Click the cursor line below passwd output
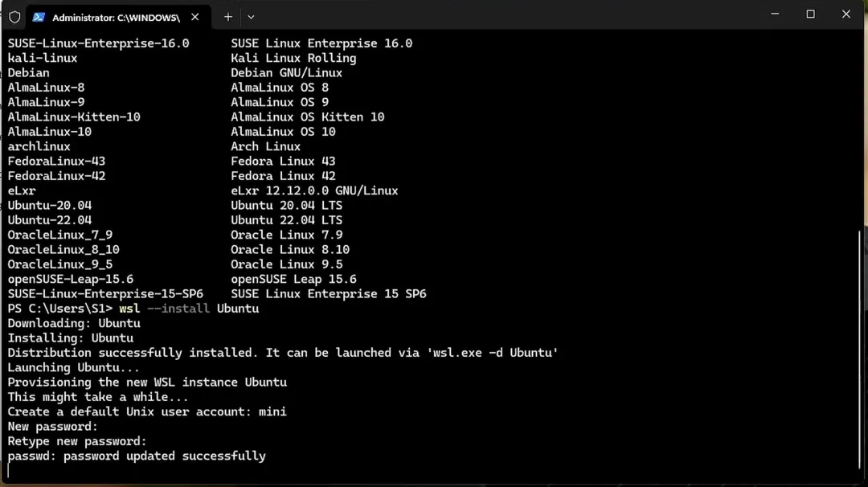This screenshot has width=868, height=487. click(9, 471)
